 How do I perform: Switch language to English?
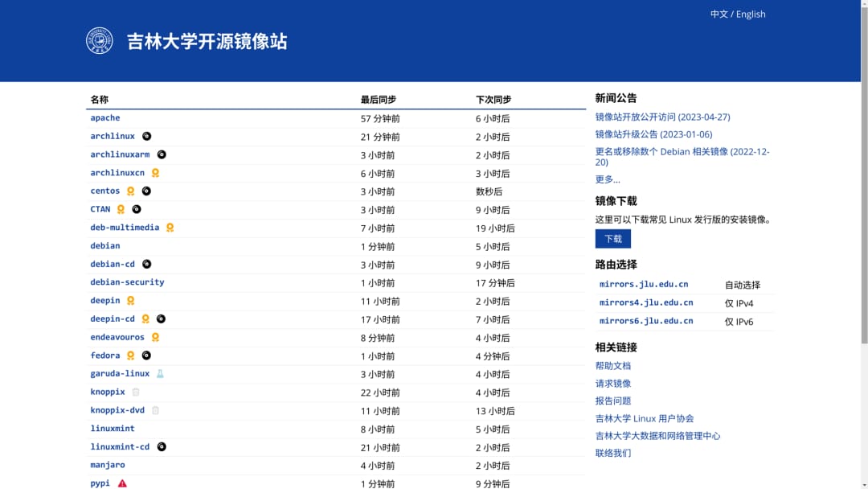pyautogui.click(x=751, y=14)
